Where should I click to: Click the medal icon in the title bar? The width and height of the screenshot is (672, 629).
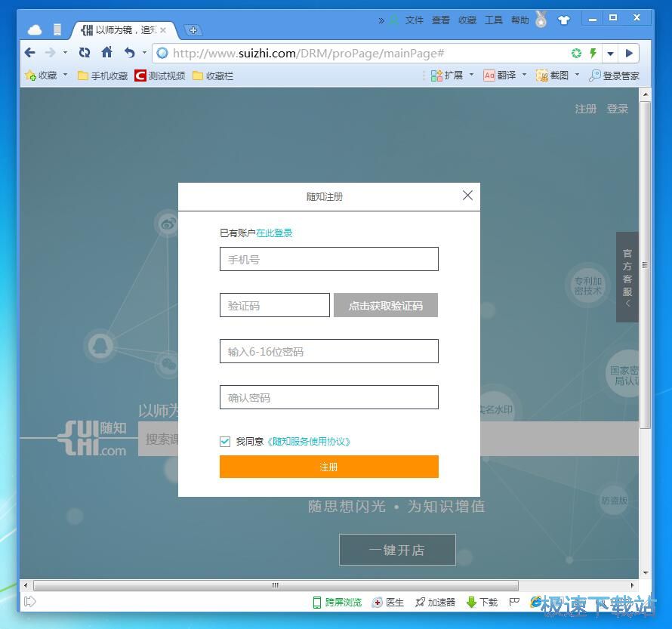(541, 20)
